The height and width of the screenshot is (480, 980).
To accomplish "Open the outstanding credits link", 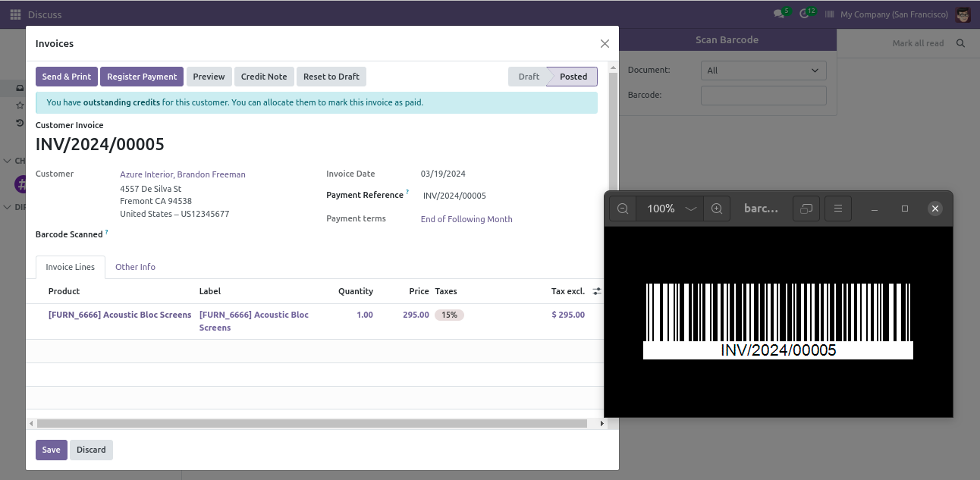I will coord(121,102).
